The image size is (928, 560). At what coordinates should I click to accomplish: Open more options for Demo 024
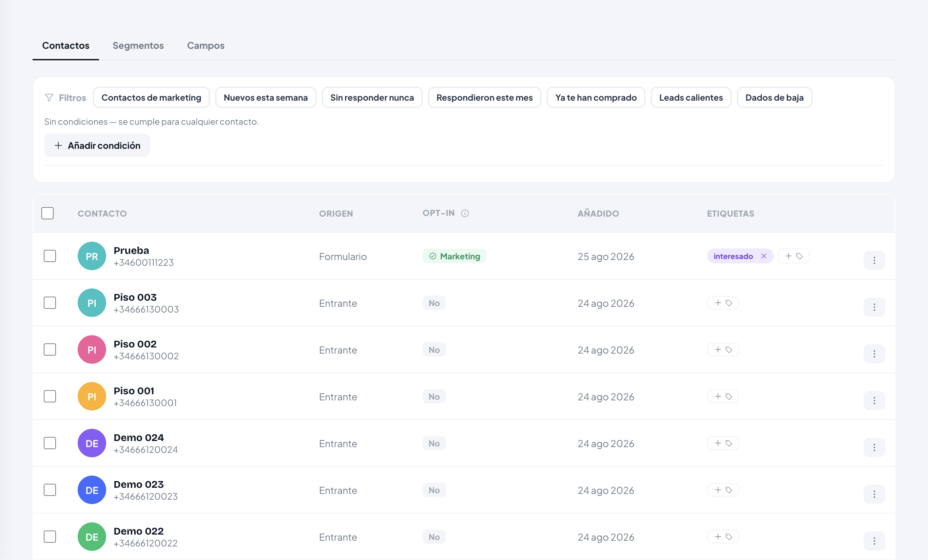point(874,447)
